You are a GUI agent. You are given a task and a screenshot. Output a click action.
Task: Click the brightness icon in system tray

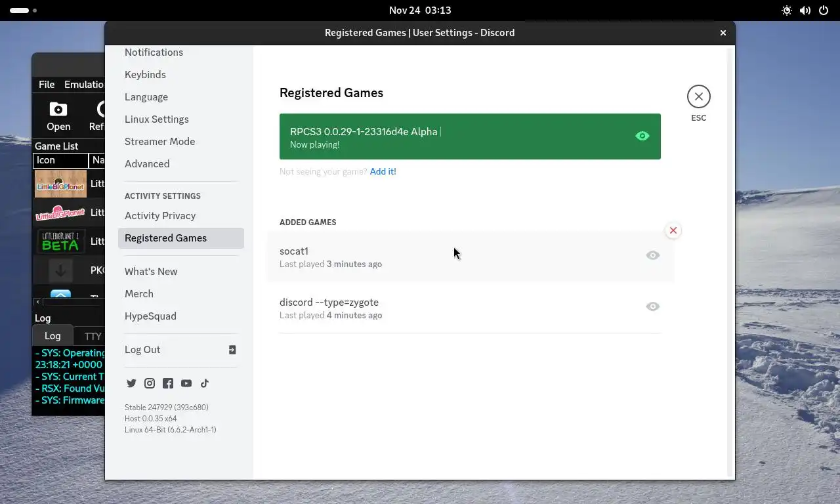click(787, 10)
